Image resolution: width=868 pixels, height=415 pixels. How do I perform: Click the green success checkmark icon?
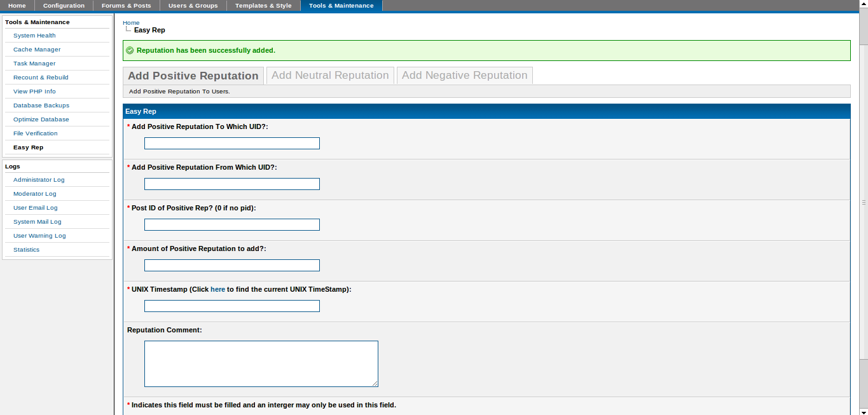130,50
